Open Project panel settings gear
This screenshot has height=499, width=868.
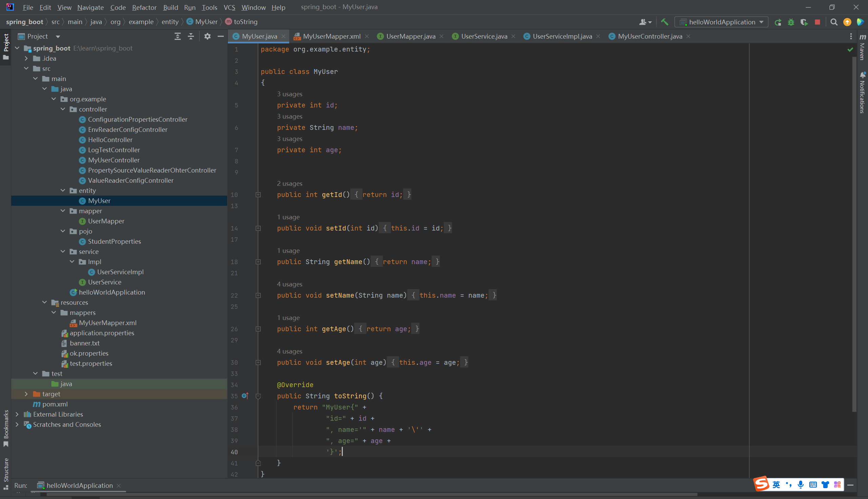coord(207,36)
